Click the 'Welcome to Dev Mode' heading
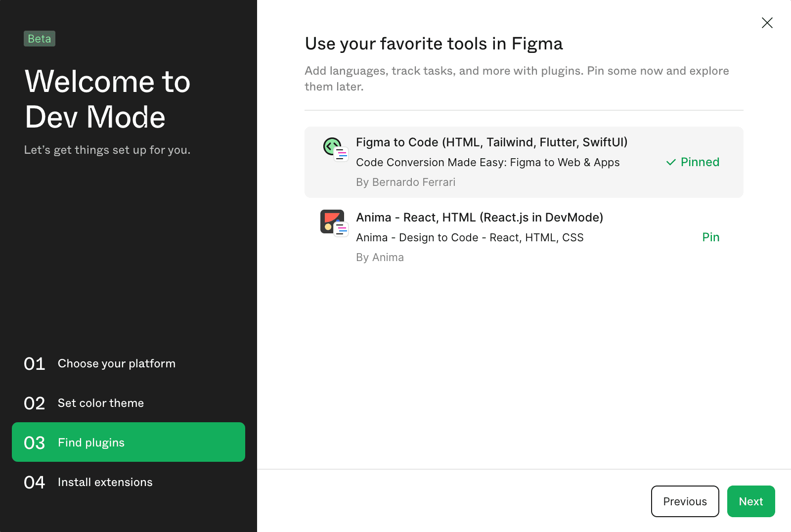Image resolution: width=791 pixels, height=532 pixels. click(x=107, y=99)
